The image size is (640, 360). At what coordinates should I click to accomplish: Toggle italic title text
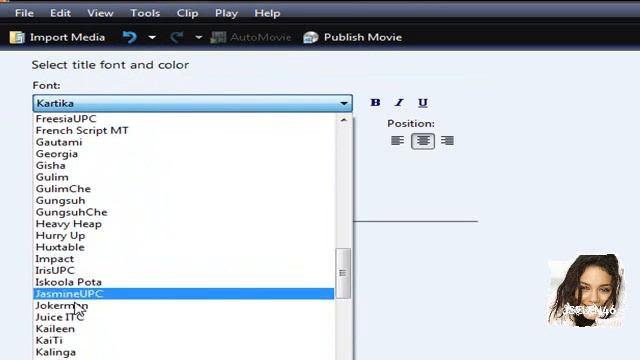pos(399,102)
